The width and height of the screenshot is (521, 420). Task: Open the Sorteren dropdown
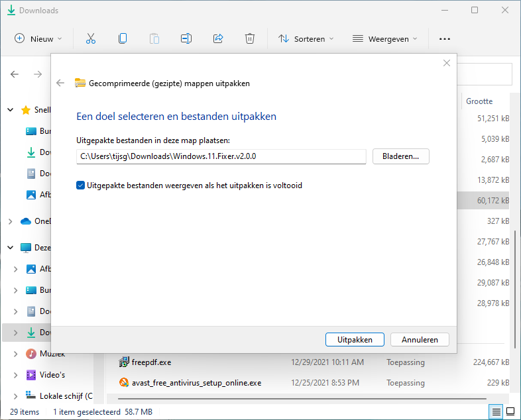306,38
